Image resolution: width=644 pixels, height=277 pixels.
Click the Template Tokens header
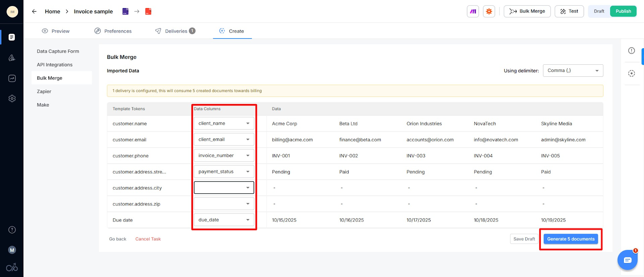[129, 109]
